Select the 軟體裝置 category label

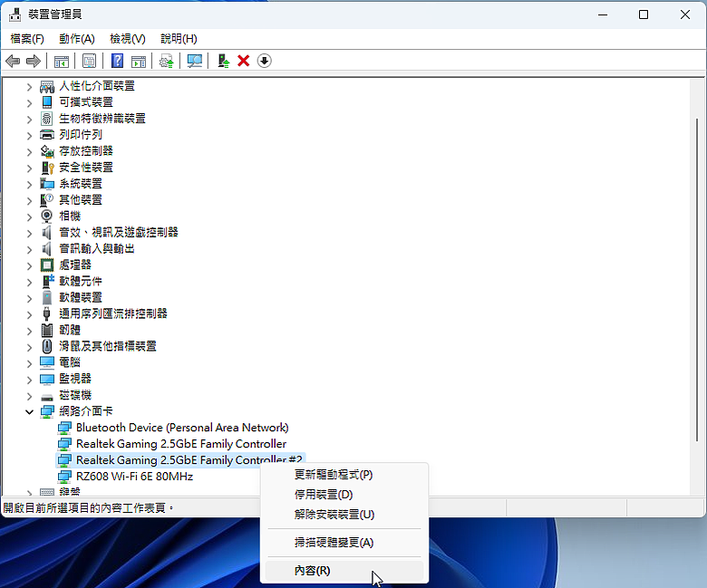click(81, 297)
